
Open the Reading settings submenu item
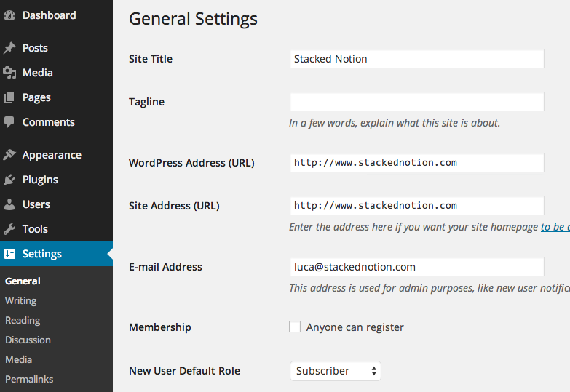(x=23, y=321)
